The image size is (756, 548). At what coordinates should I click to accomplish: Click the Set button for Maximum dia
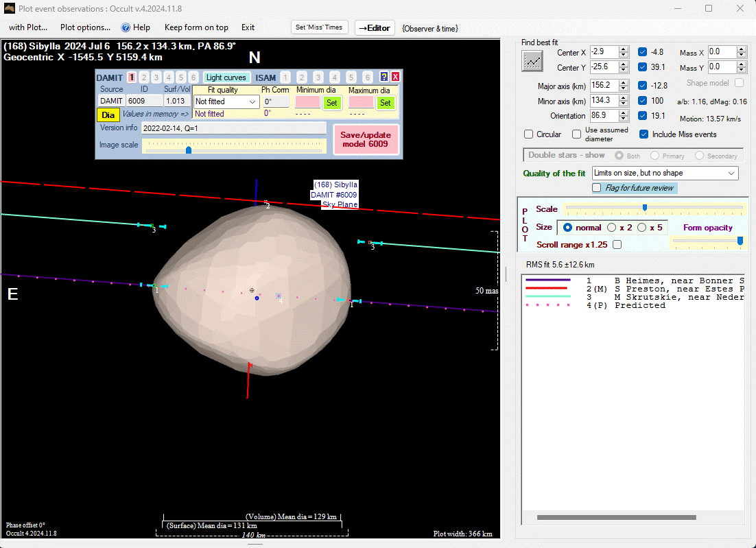385,102
